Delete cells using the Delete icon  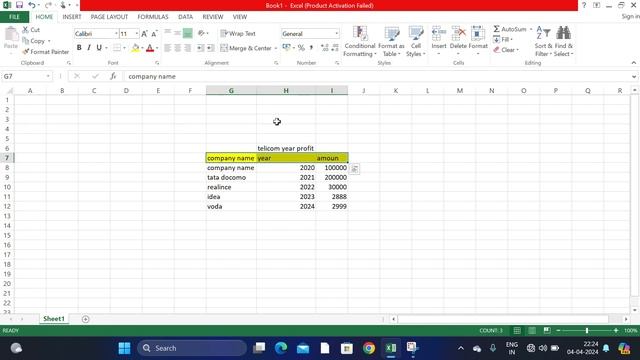[x=458, y=33]
